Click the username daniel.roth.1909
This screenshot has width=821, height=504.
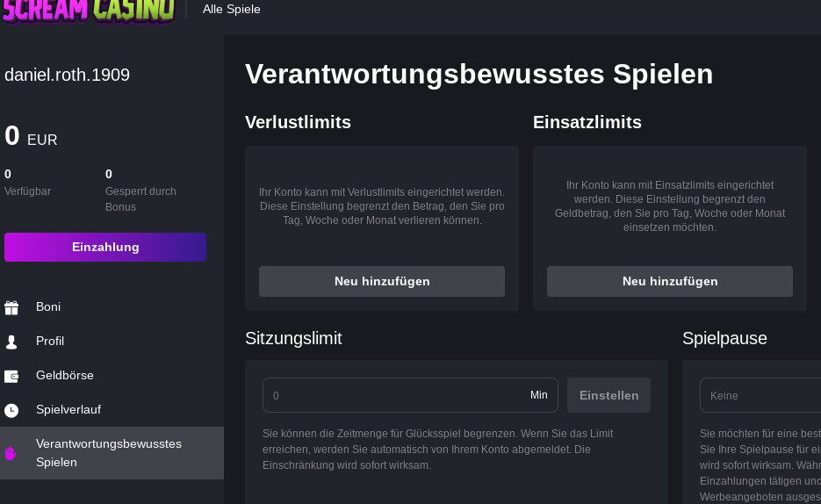click(x=67, y=75)
